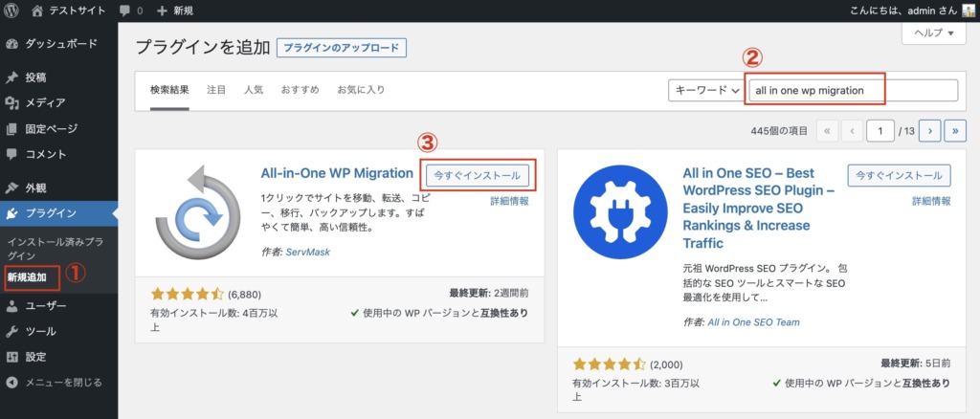Switch to the 注目 tab
The height and width of the screenshot is (419, 980).
coord(216,90)
